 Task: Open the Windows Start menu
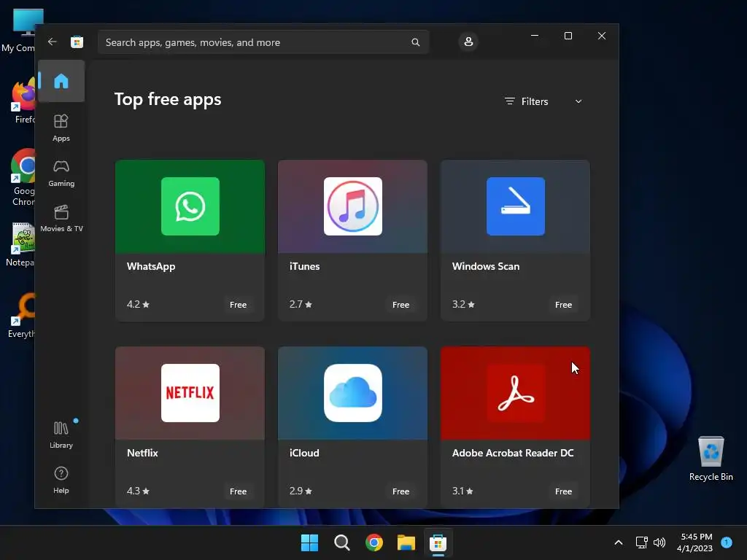(309, 542)
